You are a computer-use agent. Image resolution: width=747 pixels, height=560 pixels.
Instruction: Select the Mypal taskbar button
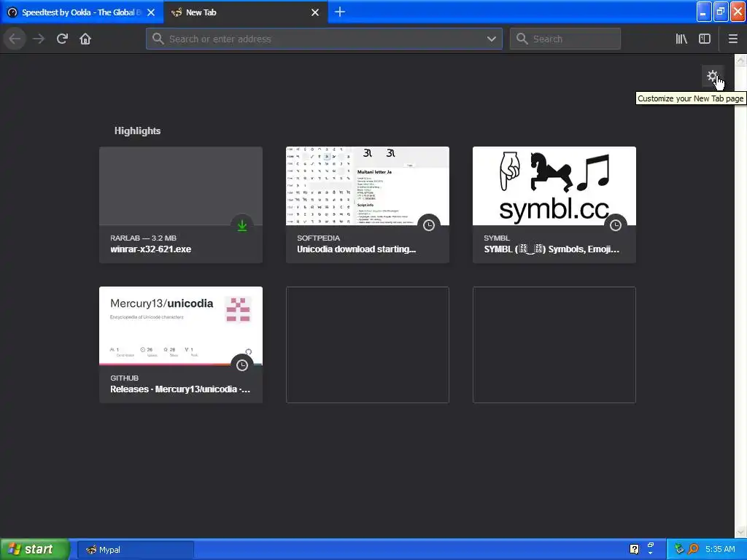point(135,550)
